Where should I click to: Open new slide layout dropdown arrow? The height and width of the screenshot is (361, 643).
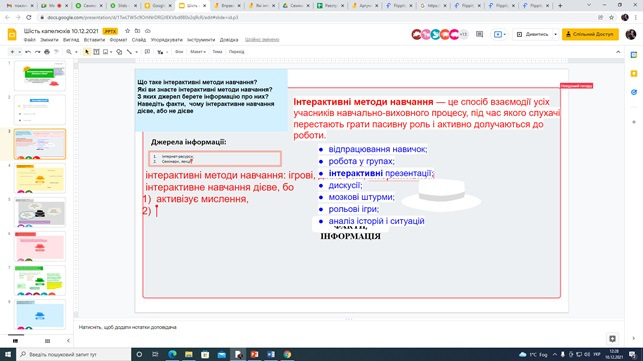click(x=19, y=52)
